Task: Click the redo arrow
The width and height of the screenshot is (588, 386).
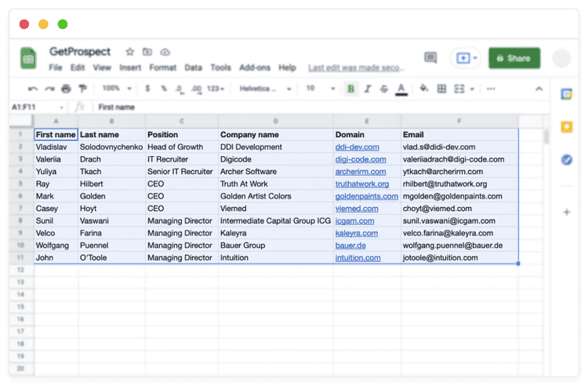Action: click(49, 89)
